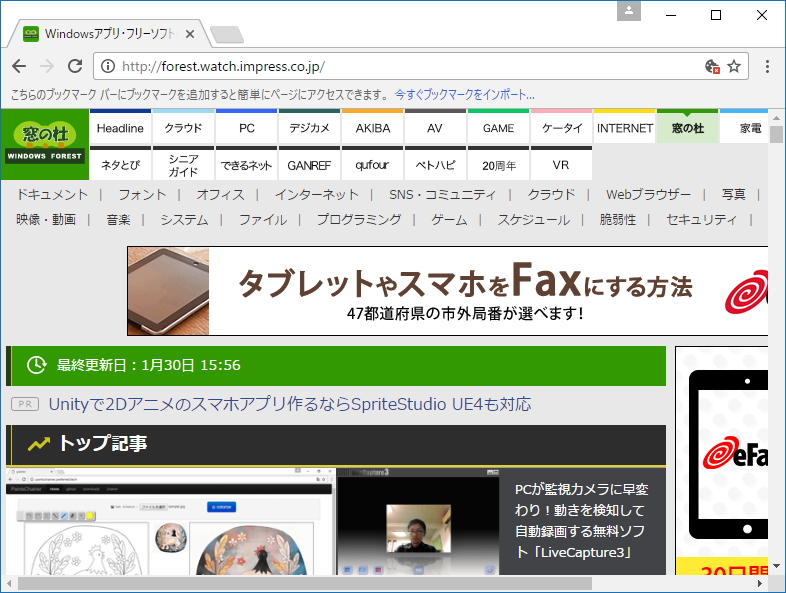Click the tablet Fax banner advertisement
This screenshot has width=786, height=593.
pos(447,291)
